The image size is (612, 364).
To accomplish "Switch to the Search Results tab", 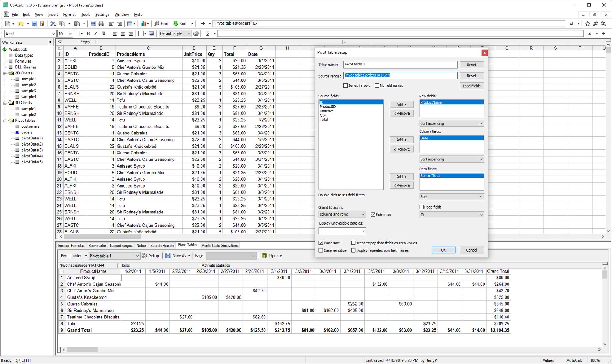I will pyautogui.click(x=162, y=246).
